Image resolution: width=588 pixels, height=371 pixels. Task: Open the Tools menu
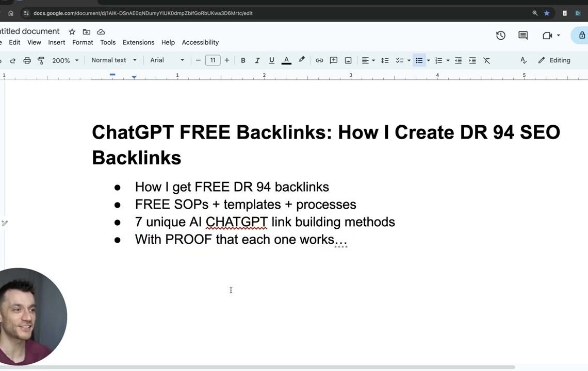coord(108,42)
